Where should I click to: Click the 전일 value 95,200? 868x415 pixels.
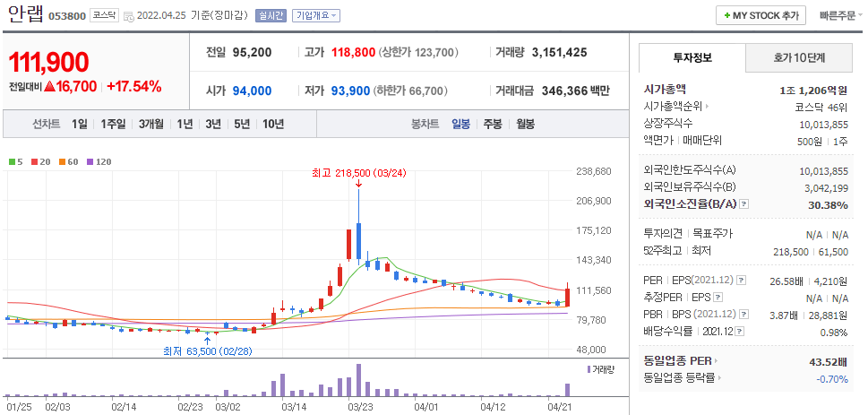pos(252,53)
